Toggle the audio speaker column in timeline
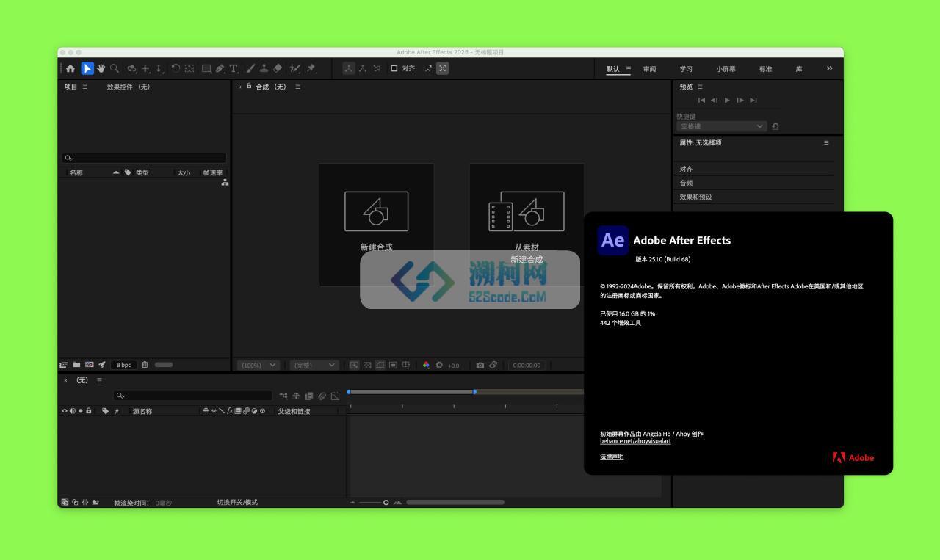940x560 pixels. click(72, 411)
